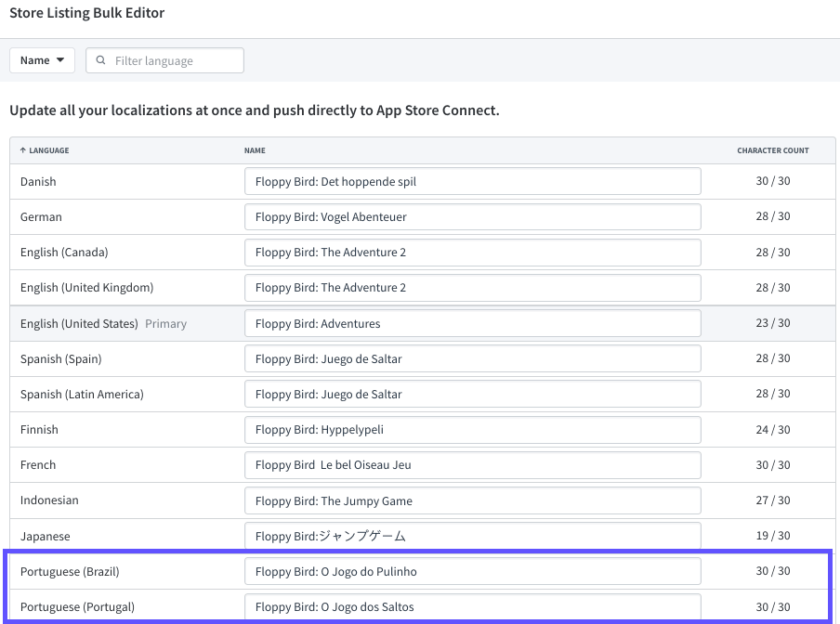Click the 23 / 30 character count
The width and height of the screenshot is (840, 624).
(772, 323)
